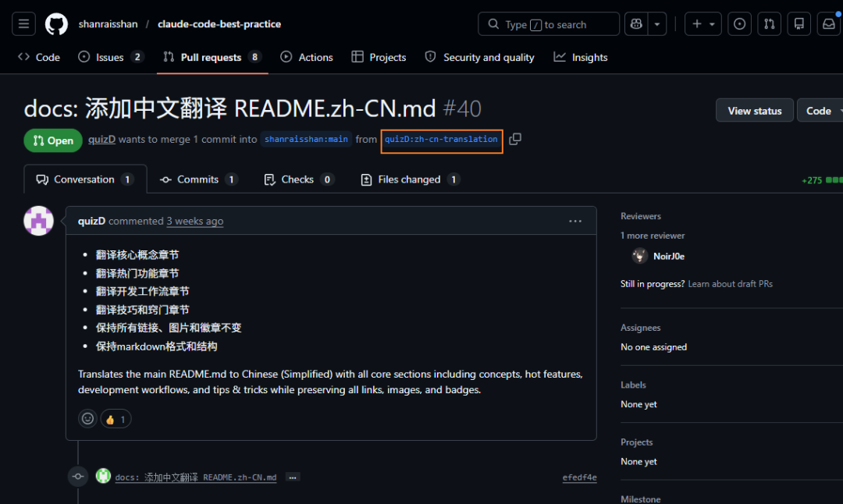
Task: Click the green Open status badge
Action: [x=53, y=140]
